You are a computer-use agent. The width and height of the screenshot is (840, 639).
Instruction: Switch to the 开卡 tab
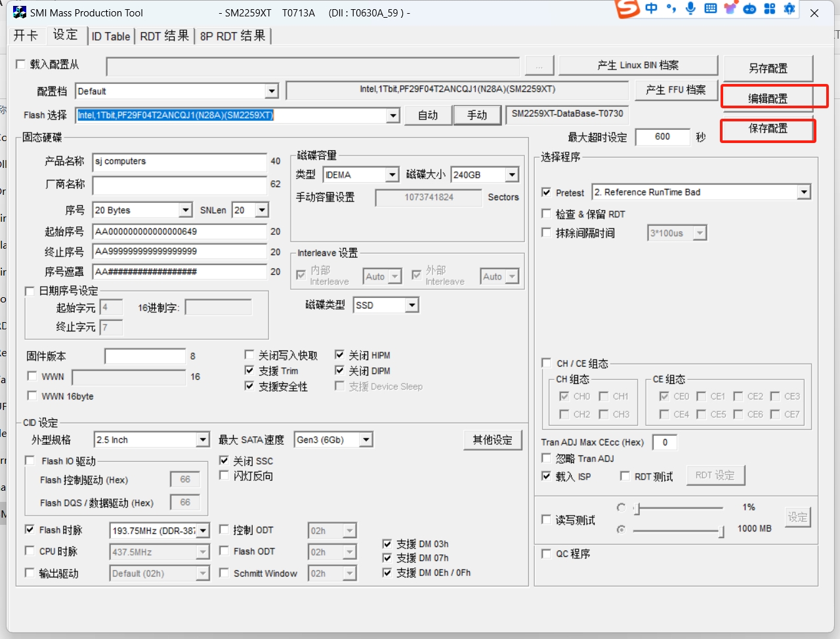click(26, 35)
